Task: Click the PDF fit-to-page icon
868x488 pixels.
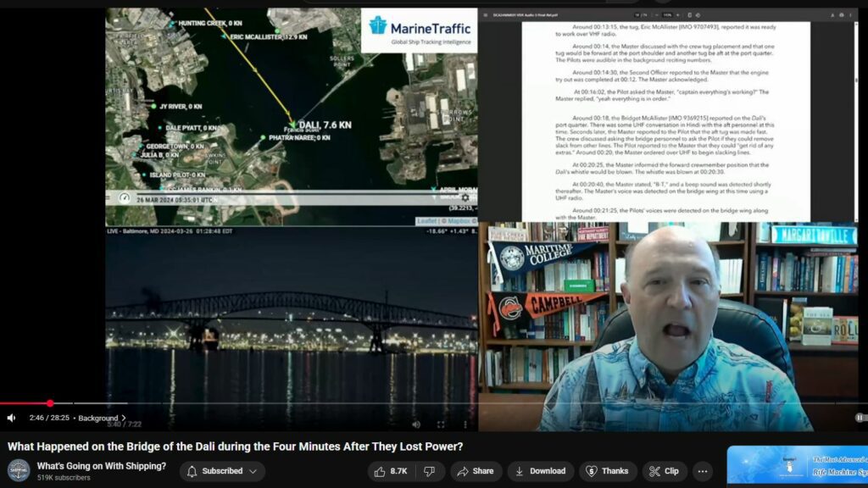Action: [x=689, y=15]
